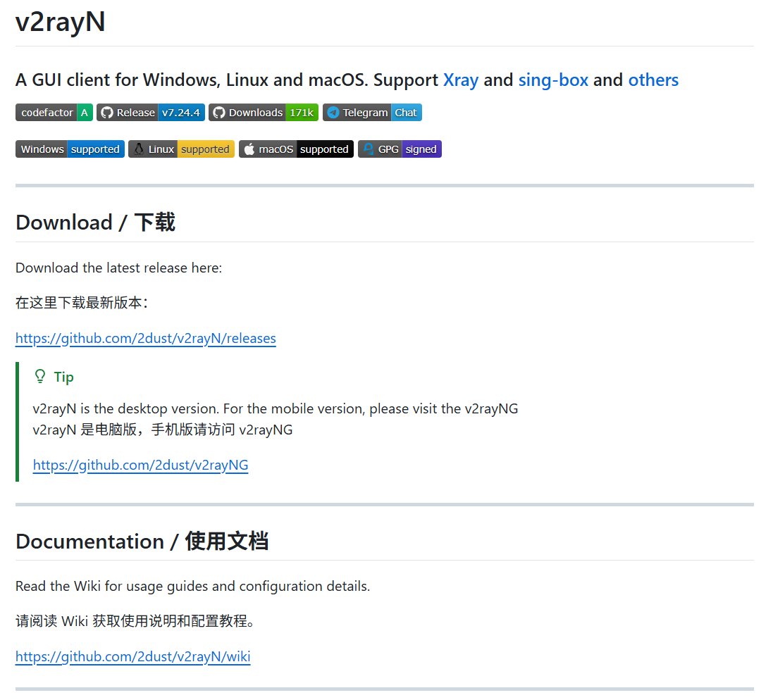This screenshot has height=700, width=761.
Task: Click the Windows supported badge
Action: (70, 149)
